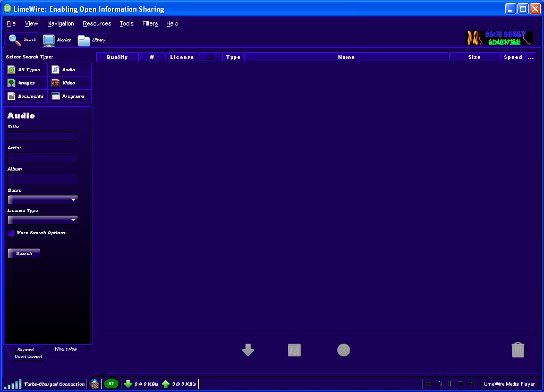Viewport: 544px width, 392px height.
Task: Choose Audio search type
Action: pyautogui.click(x=70, y=70)
